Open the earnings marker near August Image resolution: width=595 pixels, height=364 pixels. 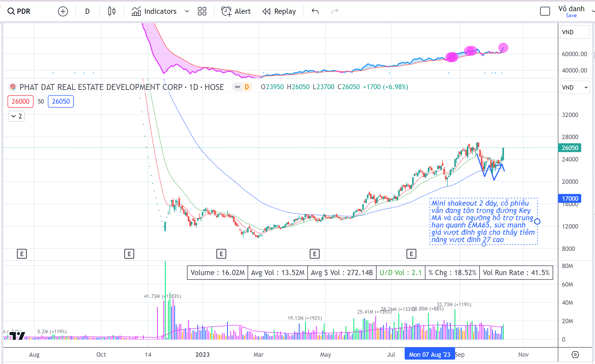(22, 254)
